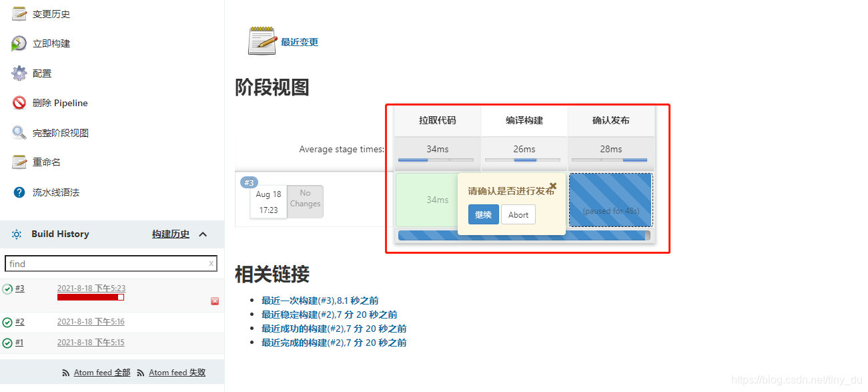Viewport: 868px width, 392px height.
Task: Click the 2021-8-18 下午5:15 timestamp
Action: pyautogui.click(x=91, y=343)
